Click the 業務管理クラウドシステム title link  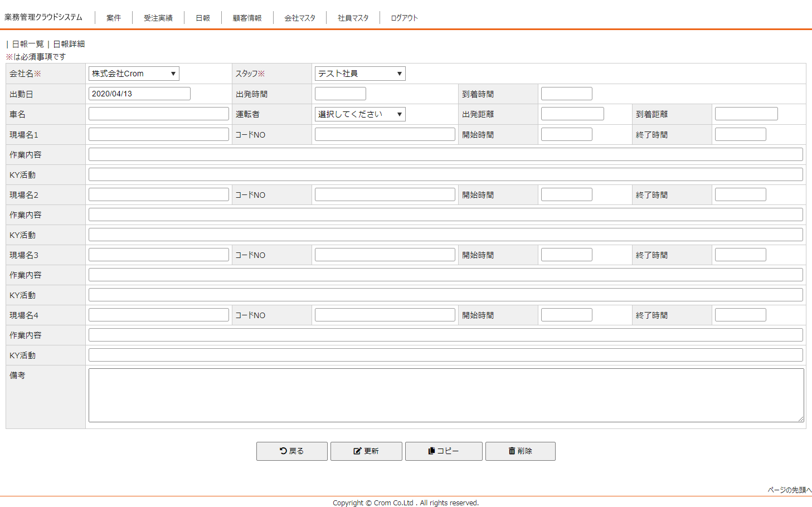point(43,17)
